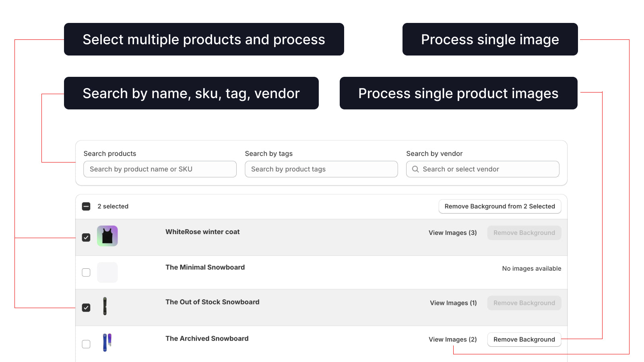Screen dimensions: 644x362
Task: Select The Minimal Snowboard product name
Action: [205, 267]
